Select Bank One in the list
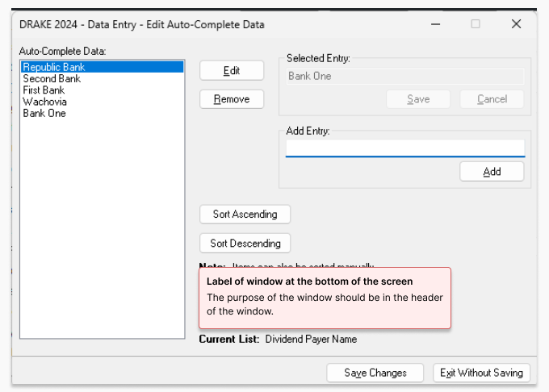The image size is (549, 392). pyautogui.click(x=44, y=113)
